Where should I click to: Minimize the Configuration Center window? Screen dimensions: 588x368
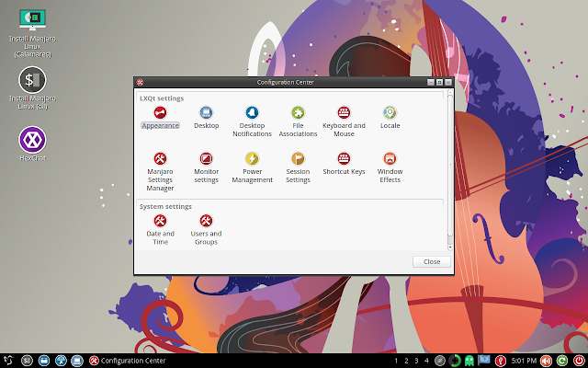tap(431, 82)
